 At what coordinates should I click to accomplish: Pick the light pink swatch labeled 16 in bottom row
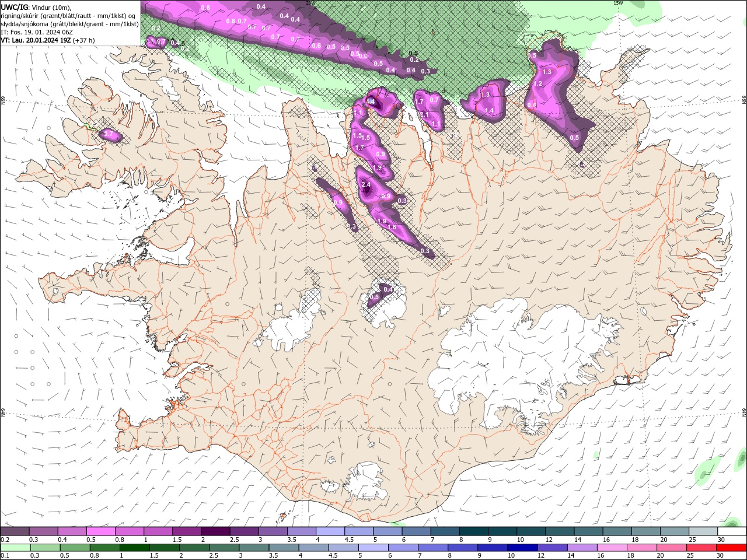[x=611, y=548]
